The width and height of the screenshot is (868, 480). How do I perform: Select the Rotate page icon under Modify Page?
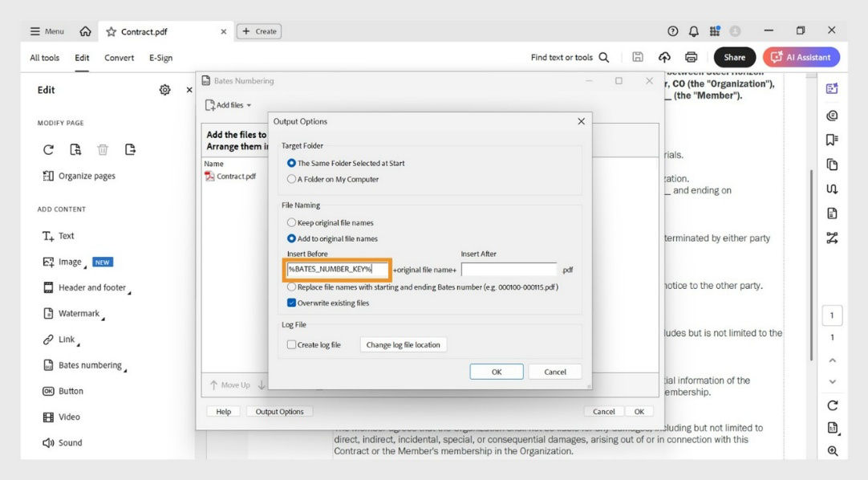tap(48, 149)
